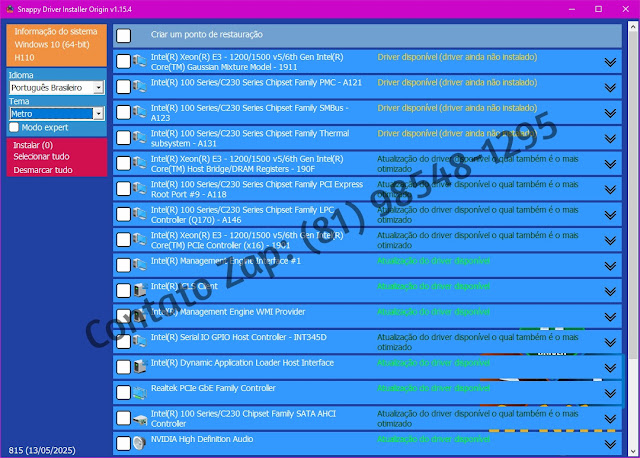Click speaker icon for NVIDIA High Definition Audio
This screenshot has width=640, height=458.
coord(140,443)
